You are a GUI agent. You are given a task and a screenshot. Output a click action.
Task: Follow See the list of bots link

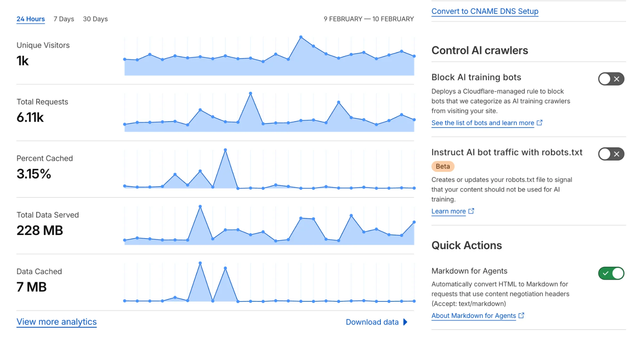coord(483,123)
